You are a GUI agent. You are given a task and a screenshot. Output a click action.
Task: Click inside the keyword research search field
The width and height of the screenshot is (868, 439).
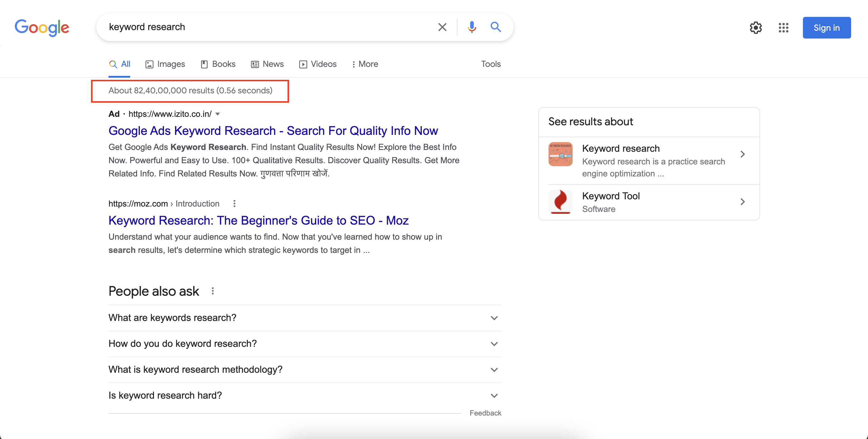[x=269, y=27]
